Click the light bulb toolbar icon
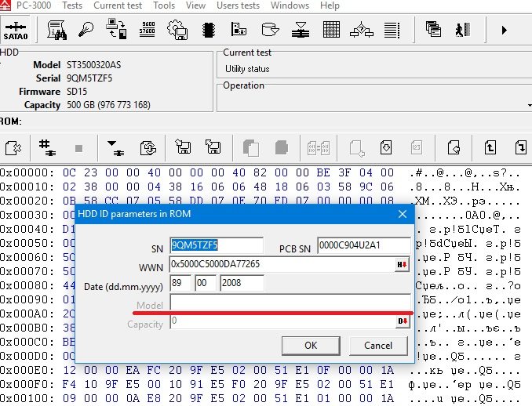This screenshot has height=406, width=532. [86, 30]
